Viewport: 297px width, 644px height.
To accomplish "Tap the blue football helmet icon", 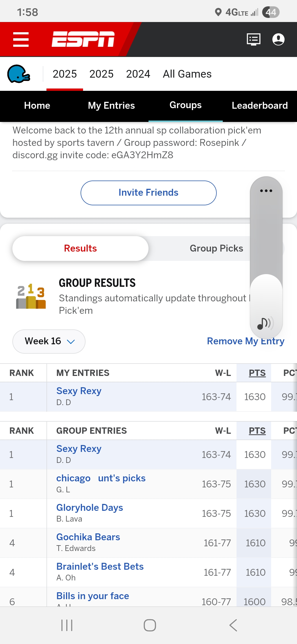I will [x=18, y=74].
